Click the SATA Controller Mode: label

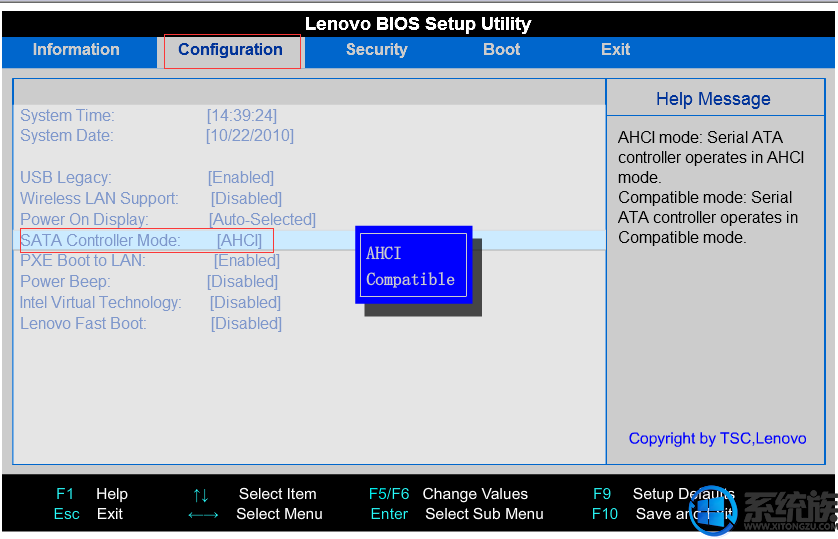(100, 240)
